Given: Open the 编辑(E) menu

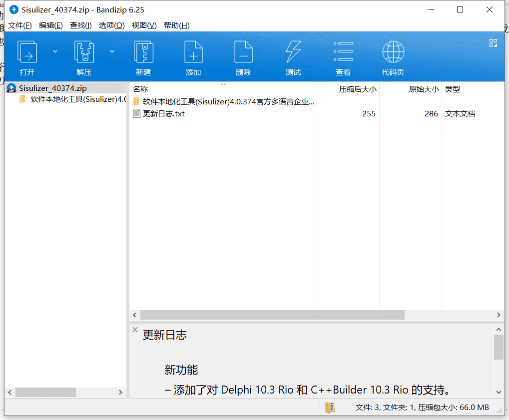Looking at the screenshot, I should point(50,25).
